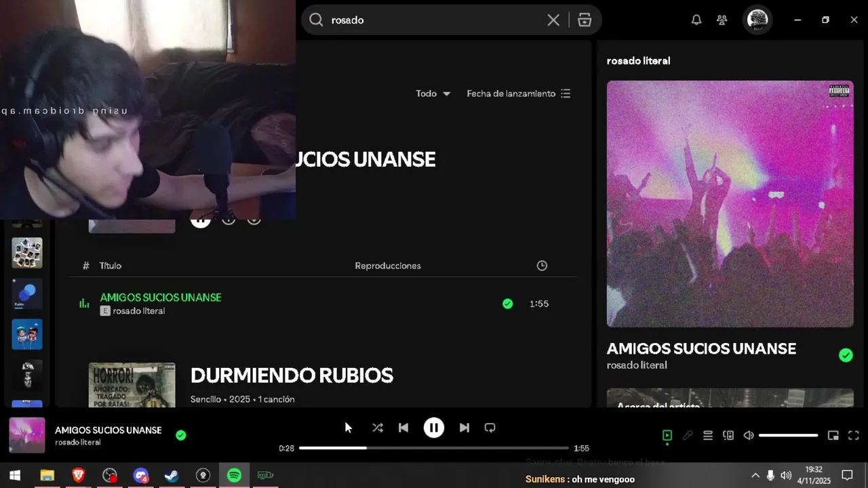Click the Spotify taskbar icon
The height and width of the screenshot is (488, 868).
[x=234, y=476]
